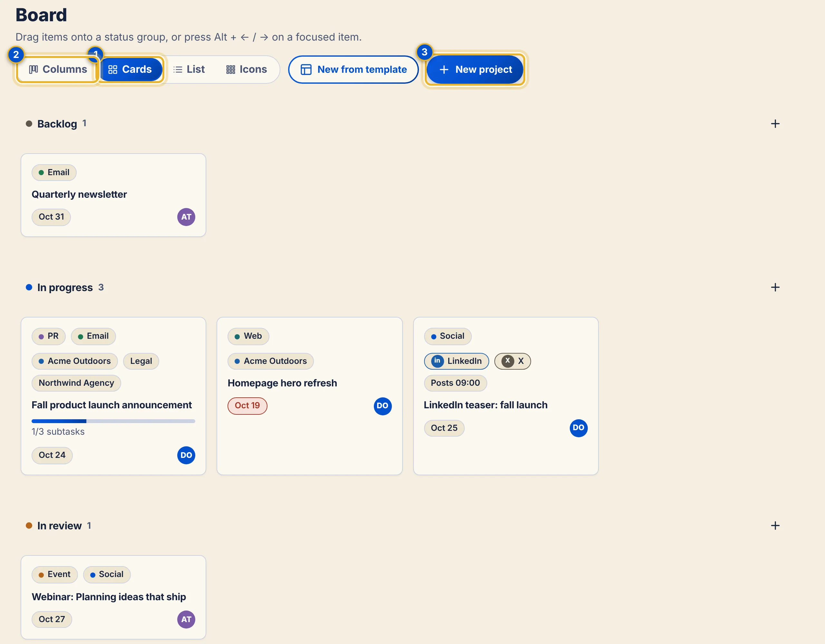Image resolution: width=825 pixels, height=644 pixels.
Task: Click AT avatar on Webinar card
Action: [186, 620]
